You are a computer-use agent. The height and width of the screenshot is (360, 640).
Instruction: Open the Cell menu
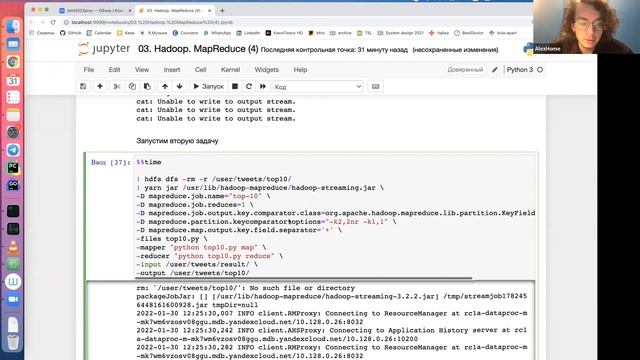[x=200, y=70]
